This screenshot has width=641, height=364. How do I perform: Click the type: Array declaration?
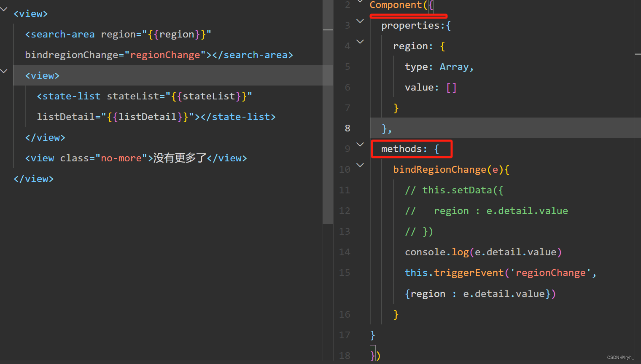(439, 66)
